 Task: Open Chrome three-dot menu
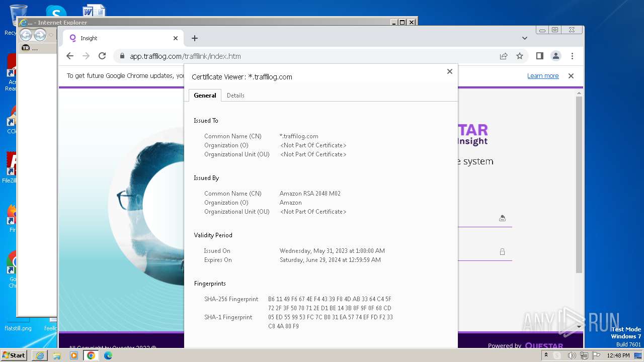pyautogui.click(x=572, y=56)
